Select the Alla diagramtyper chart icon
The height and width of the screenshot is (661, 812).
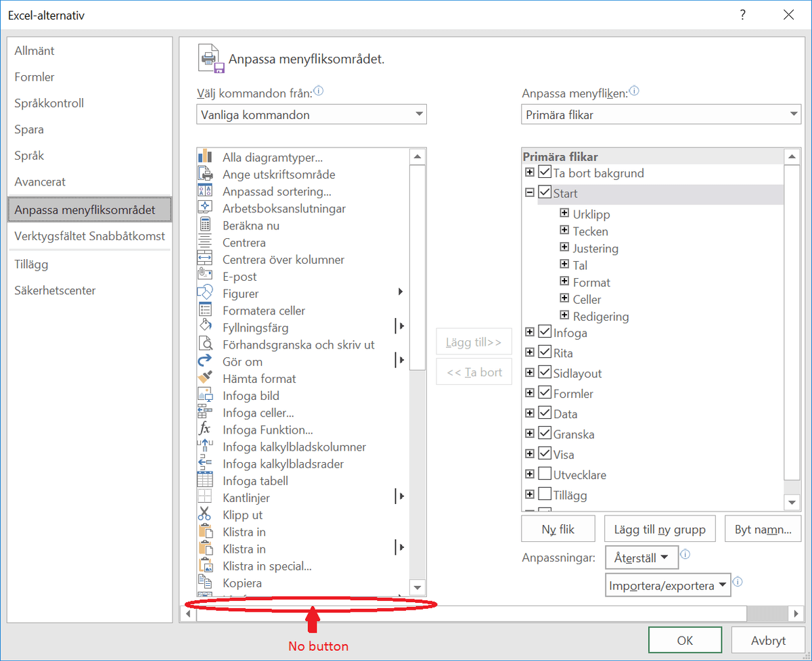(x=205, y=157)
